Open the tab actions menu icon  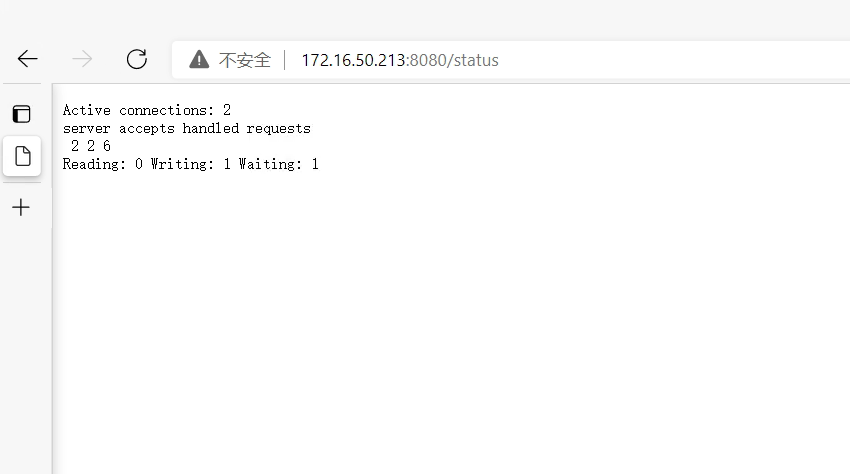tap(22, 114)
